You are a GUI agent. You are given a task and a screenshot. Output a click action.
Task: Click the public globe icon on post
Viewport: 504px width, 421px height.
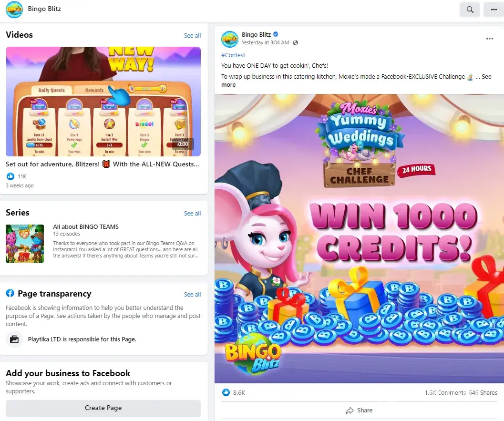click(296, 43)
